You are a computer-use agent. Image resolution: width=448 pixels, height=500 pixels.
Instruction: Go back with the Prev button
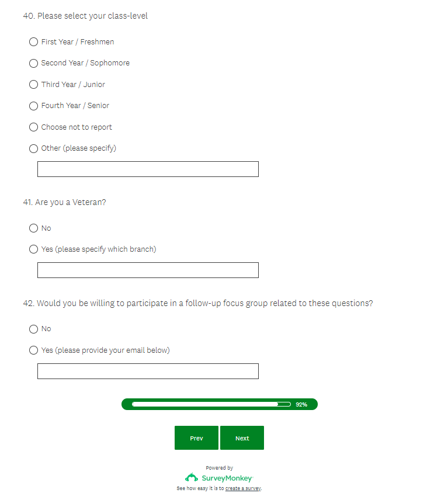196,438
